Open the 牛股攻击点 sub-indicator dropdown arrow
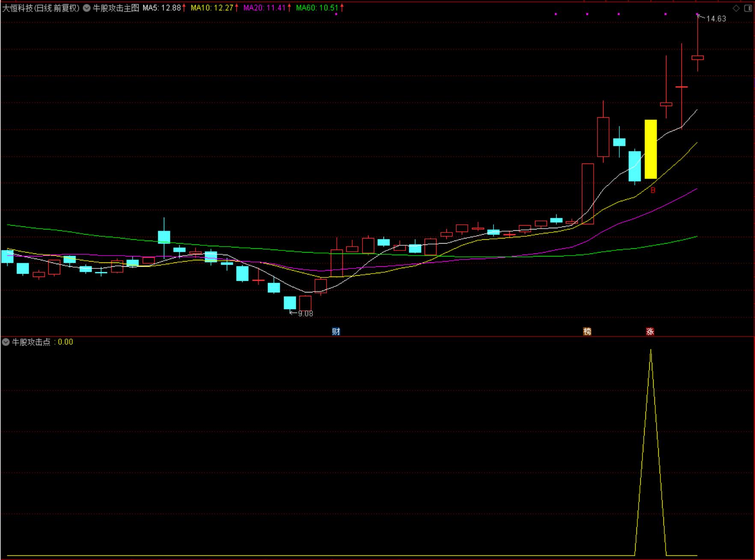The height and width of the screenshot is (560, 755). pyautogui.click(x=6, y=342)
